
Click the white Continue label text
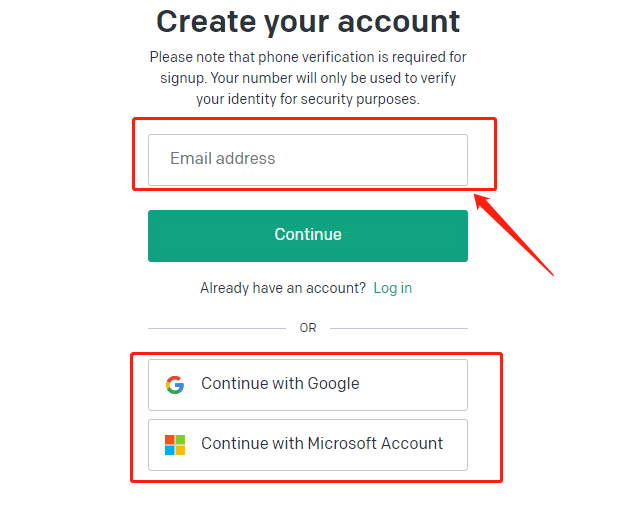[x=308, y=234]
